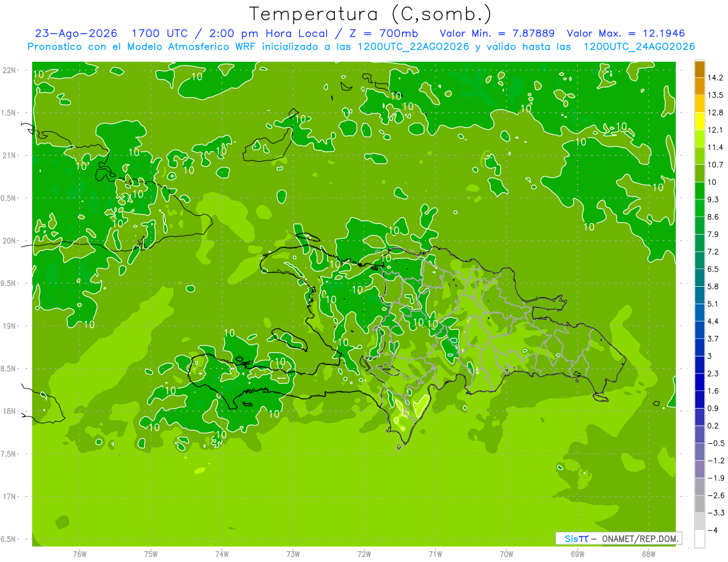Pick the purple swatch between -1.9 and -1.2
The height and width of the screenshot is (562, 728).
[x=699, y=469]
